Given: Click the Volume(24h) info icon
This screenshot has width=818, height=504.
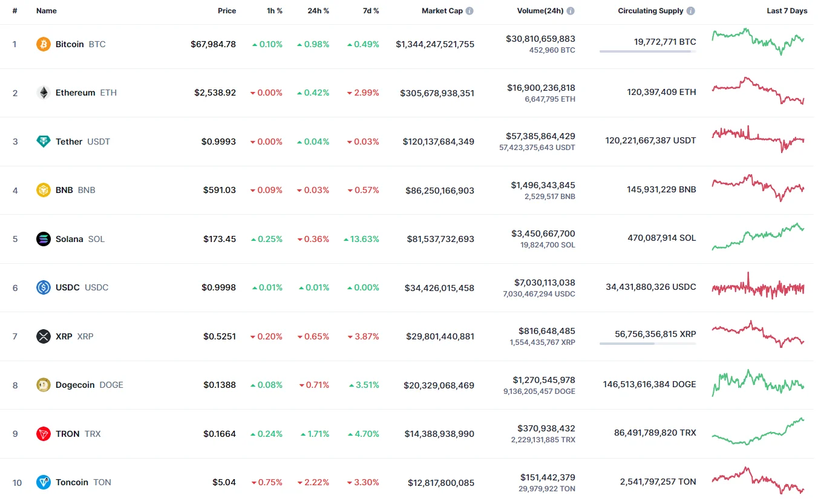Looking at the screenshot, I should (571, 11).
